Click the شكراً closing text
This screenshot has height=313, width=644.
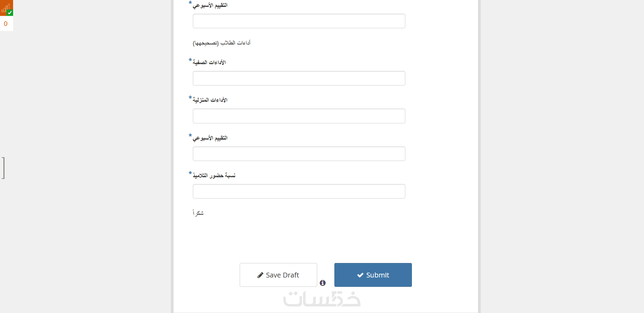point(198,213)
